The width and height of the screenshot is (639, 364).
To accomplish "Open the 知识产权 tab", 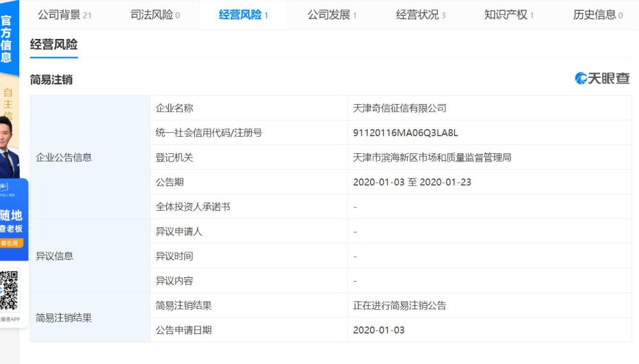I will pos(509,15).
